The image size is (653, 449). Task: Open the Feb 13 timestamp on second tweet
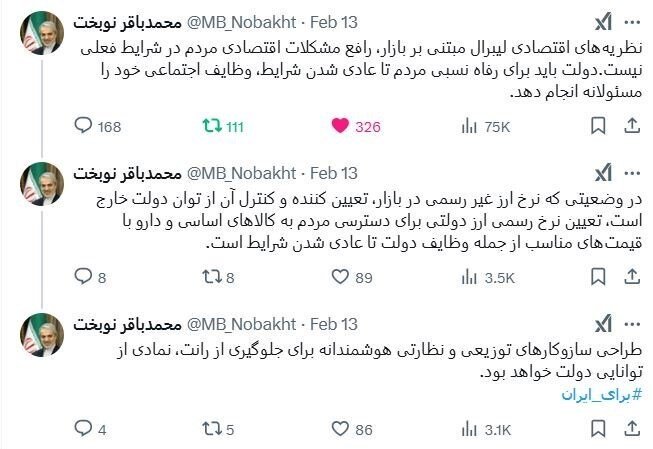pos(335,173)
